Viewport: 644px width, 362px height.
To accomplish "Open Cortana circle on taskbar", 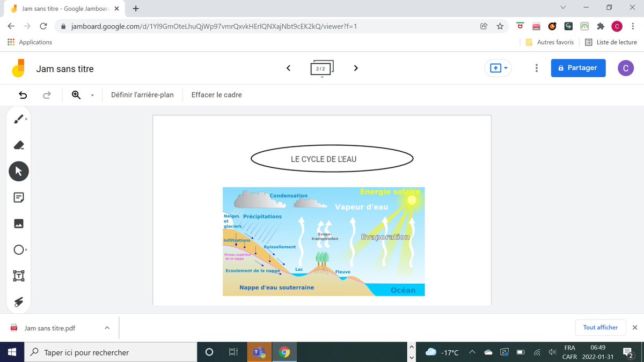I will (209, 352).
